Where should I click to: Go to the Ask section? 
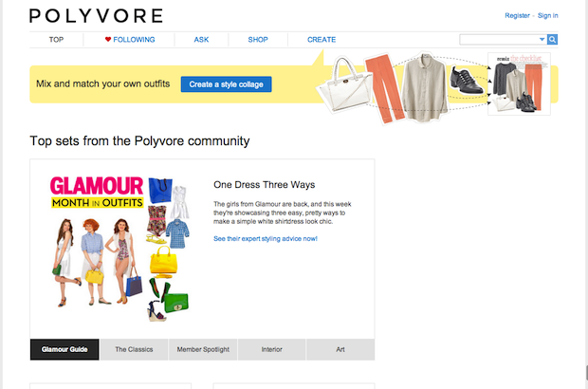[201, 40]
